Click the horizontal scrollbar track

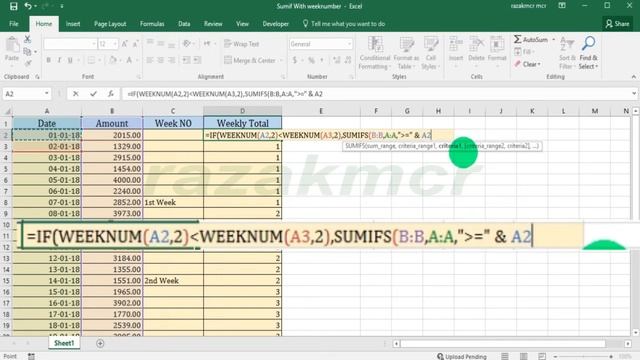pos(512,344)
